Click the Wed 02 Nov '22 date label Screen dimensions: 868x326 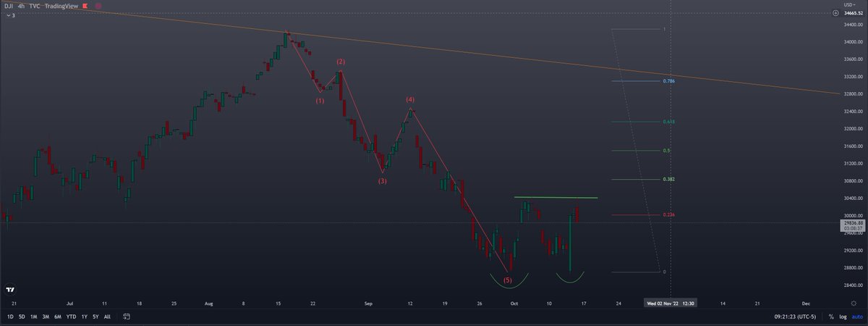(x=671, y=303)
